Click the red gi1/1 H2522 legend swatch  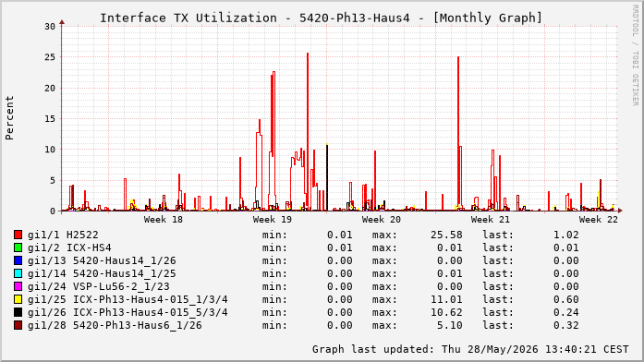coord(18,235)
